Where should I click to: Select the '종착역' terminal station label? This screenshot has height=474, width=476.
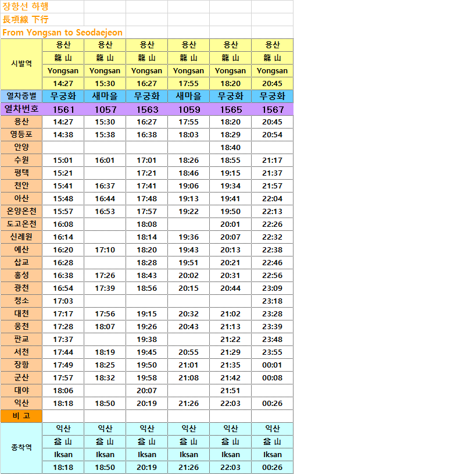pyautogui.click(x=22, y=448)
